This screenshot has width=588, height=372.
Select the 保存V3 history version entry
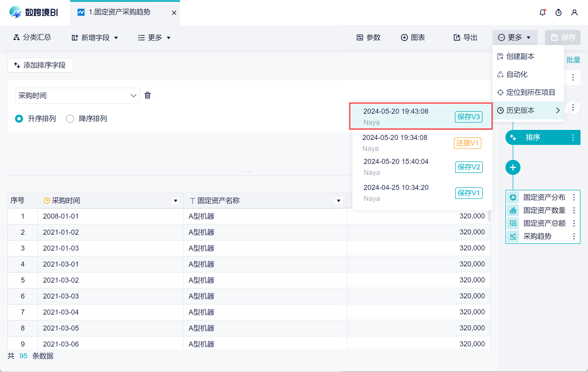[421, 116]
